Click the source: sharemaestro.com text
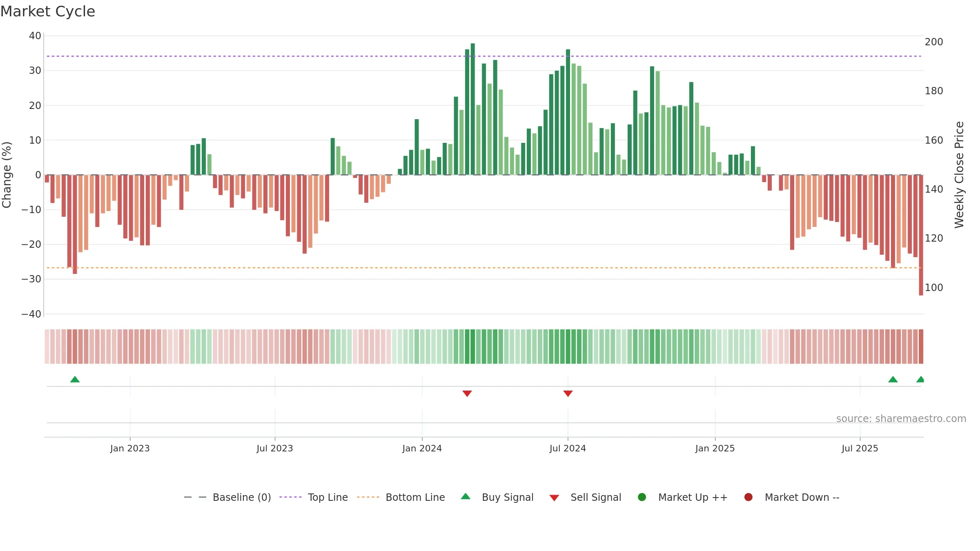 pyautogui.click(x=901, y=419)
